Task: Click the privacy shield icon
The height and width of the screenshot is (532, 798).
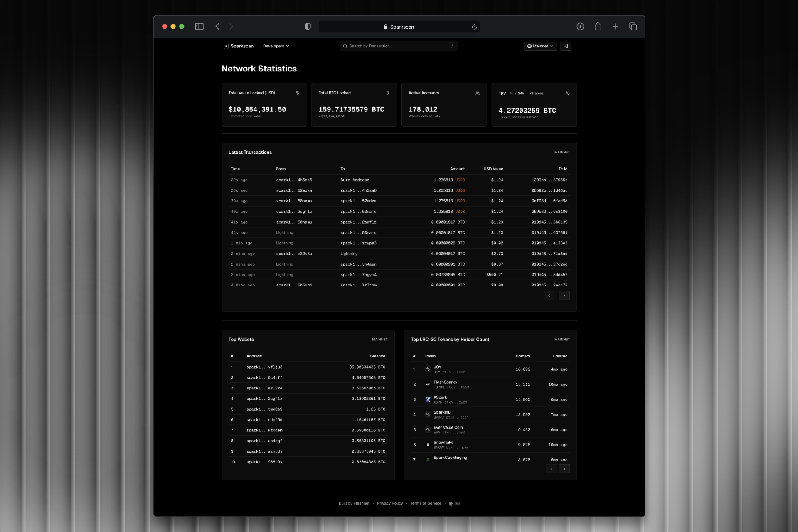Action: [x=308, y=27]
